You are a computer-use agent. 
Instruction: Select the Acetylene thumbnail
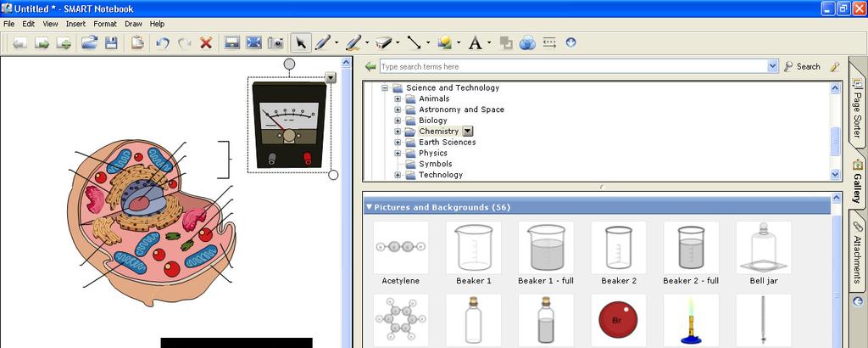[x=401, y=248]
